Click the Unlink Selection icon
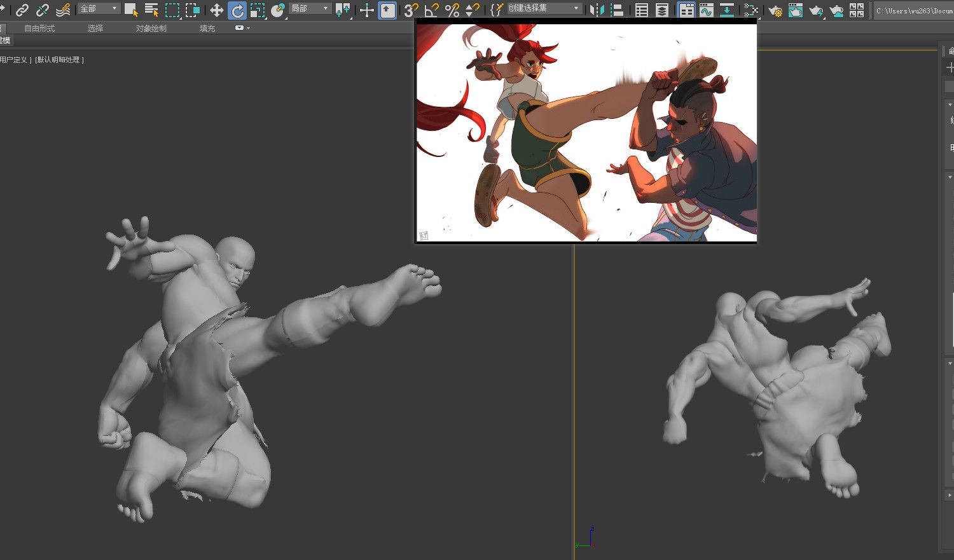 [x=43, y=10]
